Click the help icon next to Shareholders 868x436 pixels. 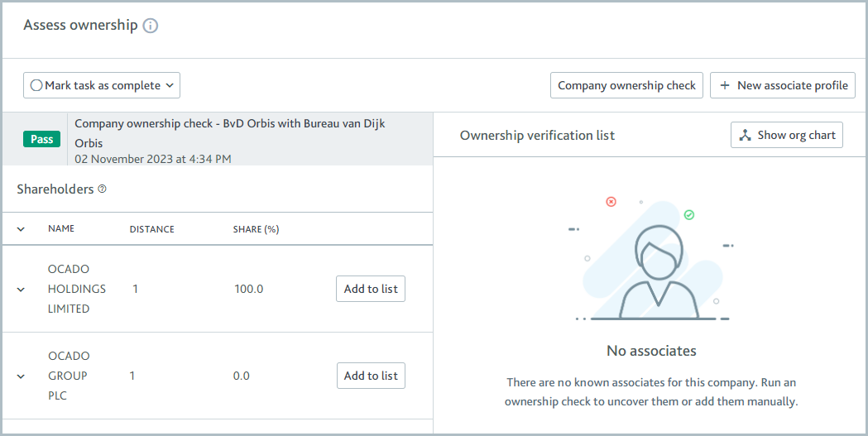coord(103,189)
